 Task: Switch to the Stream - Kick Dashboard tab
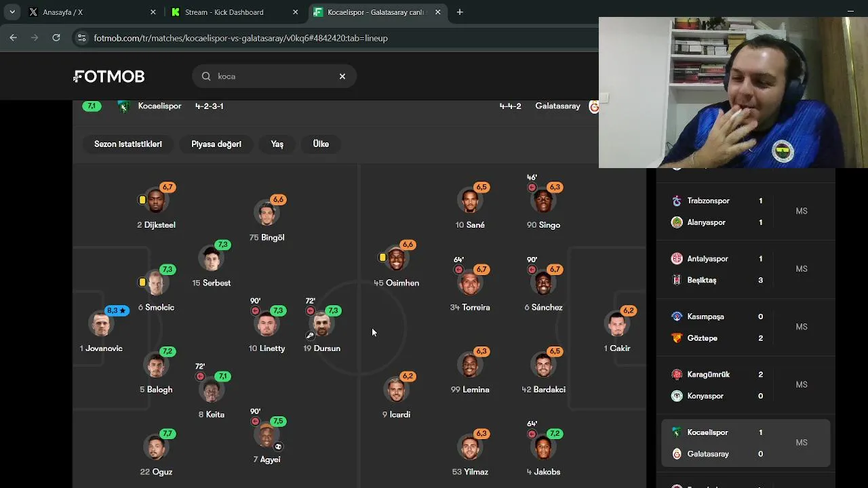pos(234,12)
